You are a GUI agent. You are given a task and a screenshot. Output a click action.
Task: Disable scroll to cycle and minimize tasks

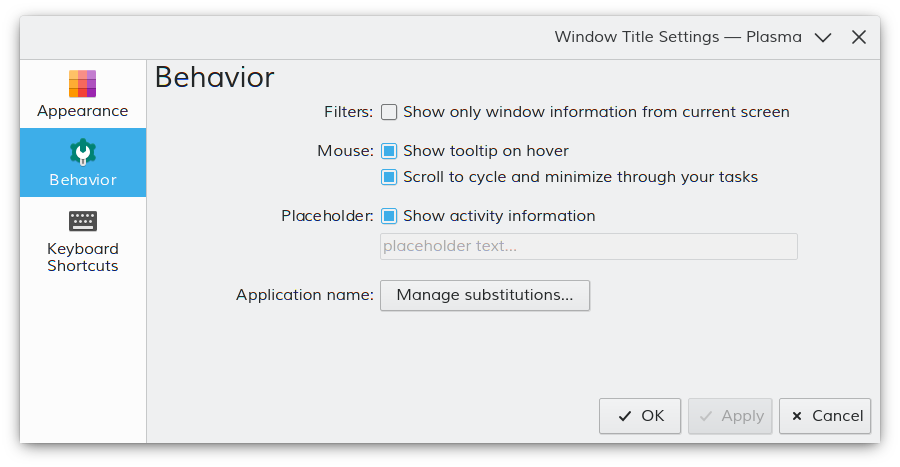point(389,177)
